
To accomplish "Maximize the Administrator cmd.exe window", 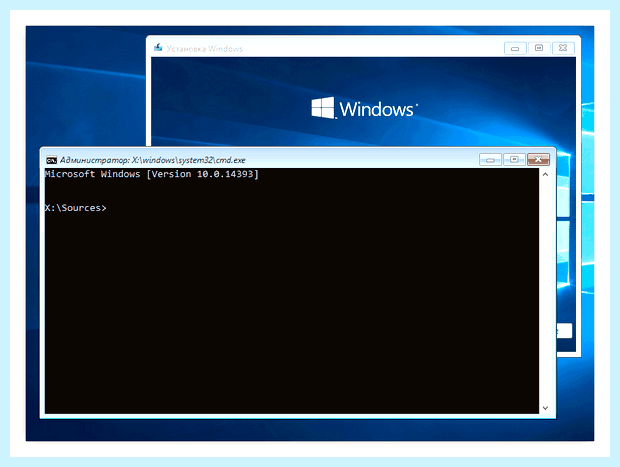I will point(514,159).
